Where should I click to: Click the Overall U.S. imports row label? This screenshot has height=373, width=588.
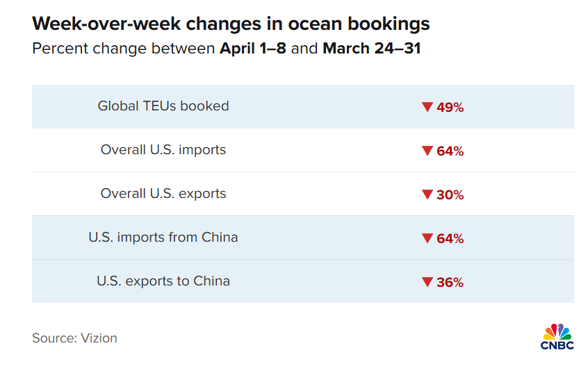[163, 150]
